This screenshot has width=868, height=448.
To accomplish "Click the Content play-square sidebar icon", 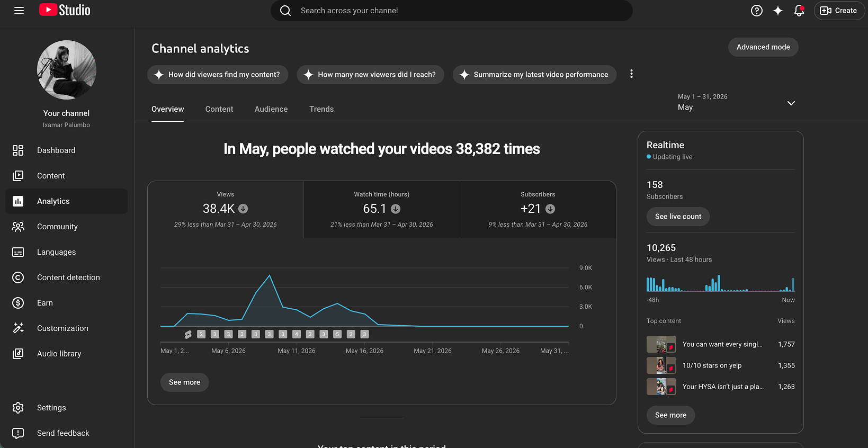I will [x=18, y=176].
